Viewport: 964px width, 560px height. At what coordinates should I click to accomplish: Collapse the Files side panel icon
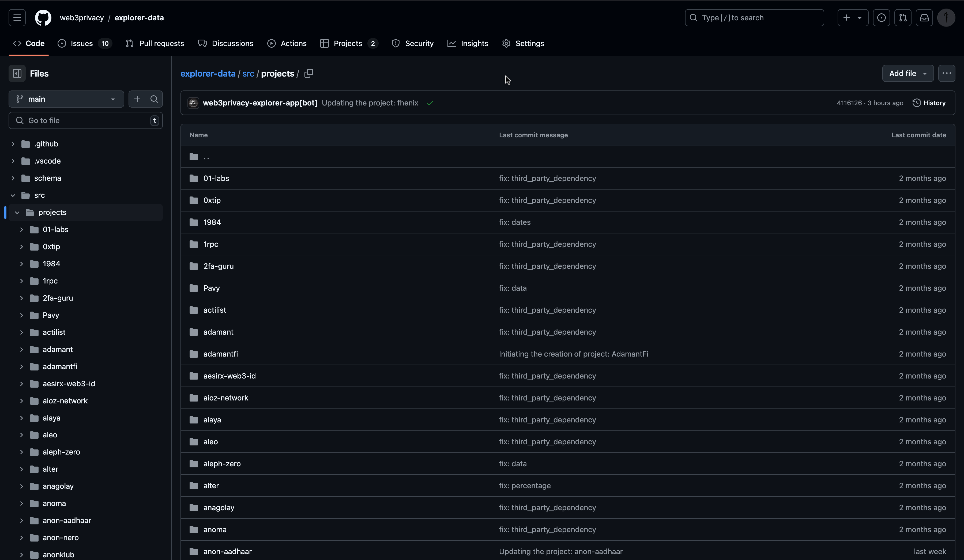[x=17, y=73]
